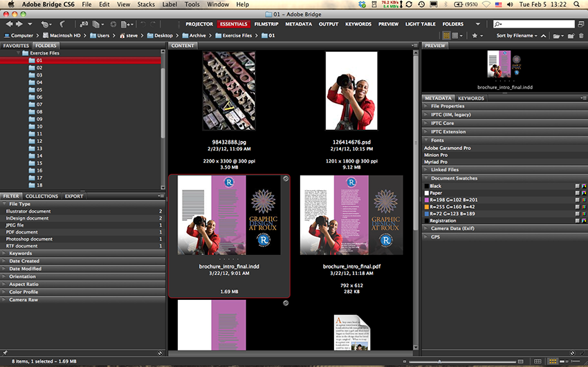Go forward with the right arrow button

pos(19,24)
